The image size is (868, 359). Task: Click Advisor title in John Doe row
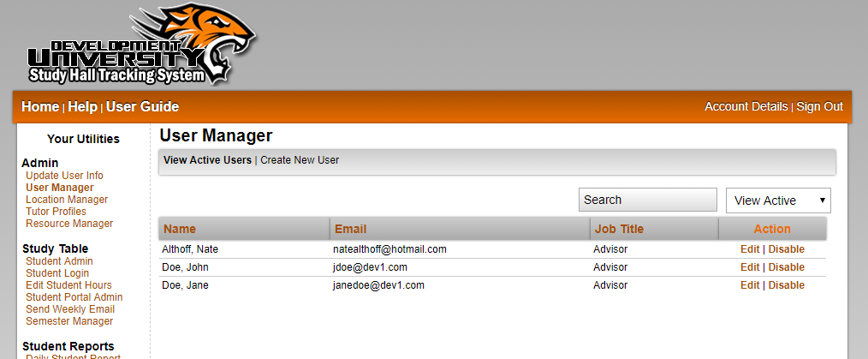(x=610, y=267)
